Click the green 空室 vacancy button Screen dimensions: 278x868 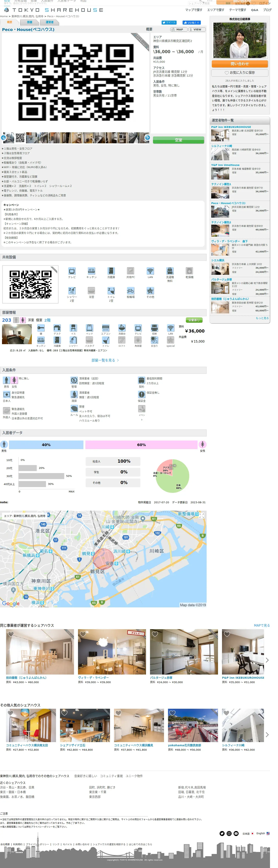178,140
